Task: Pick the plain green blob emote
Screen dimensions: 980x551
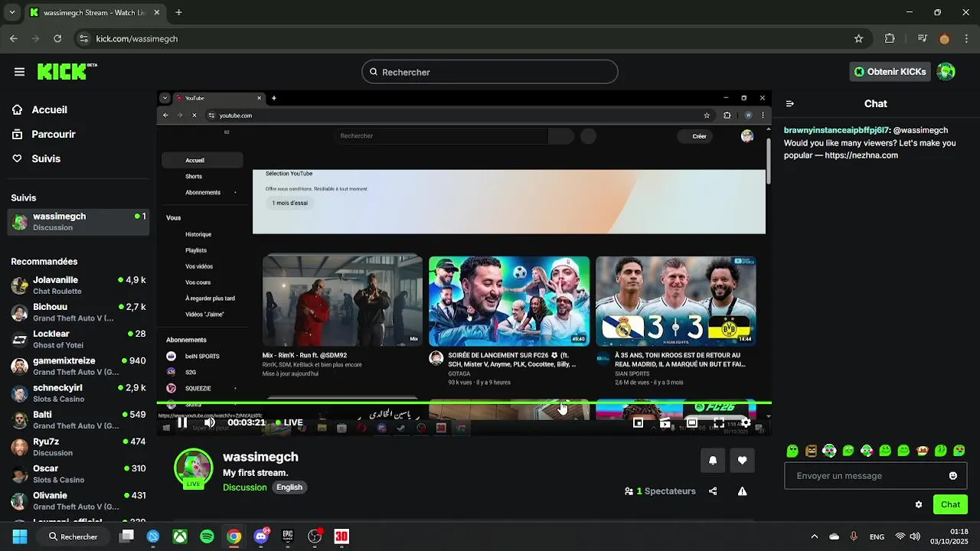Action: pos(792,451)
